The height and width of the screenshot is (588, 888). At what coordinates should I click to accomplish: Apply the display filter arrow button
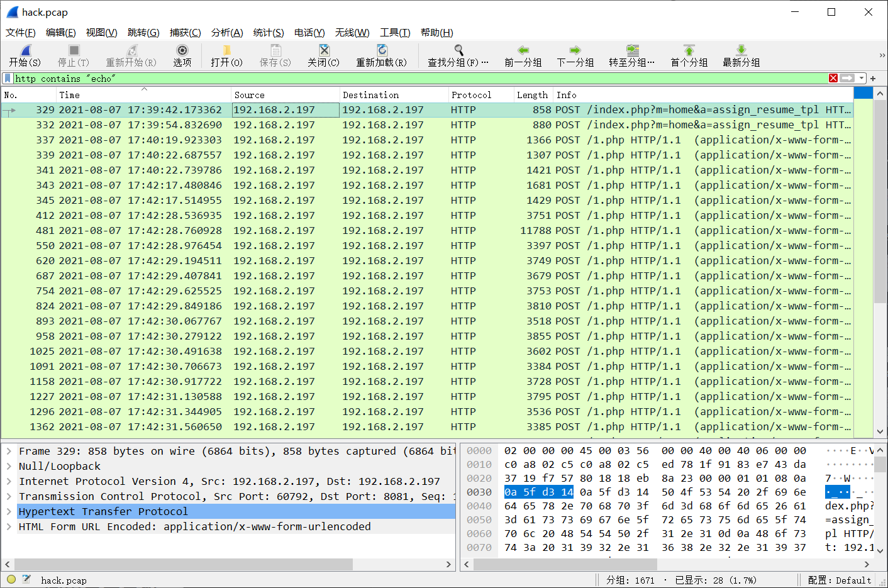pyautogui.click(x=847, y=78)
